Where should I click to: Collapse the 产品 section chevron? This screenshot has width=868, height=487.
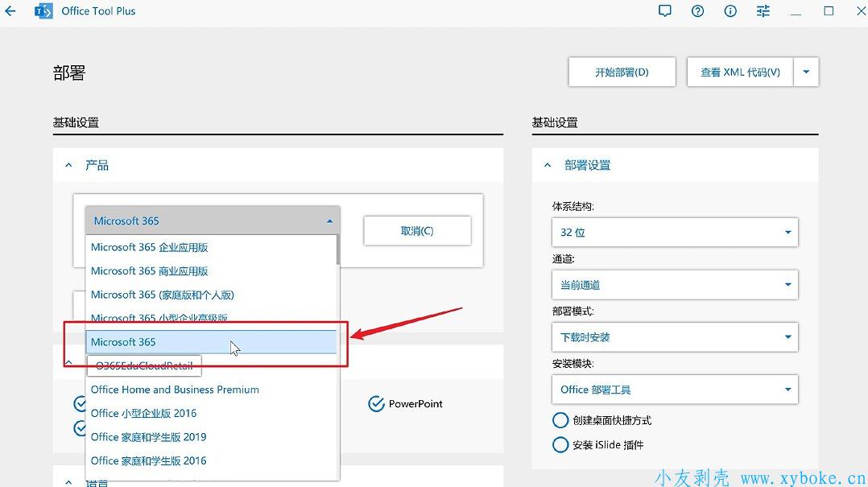(x=68, y=165)
